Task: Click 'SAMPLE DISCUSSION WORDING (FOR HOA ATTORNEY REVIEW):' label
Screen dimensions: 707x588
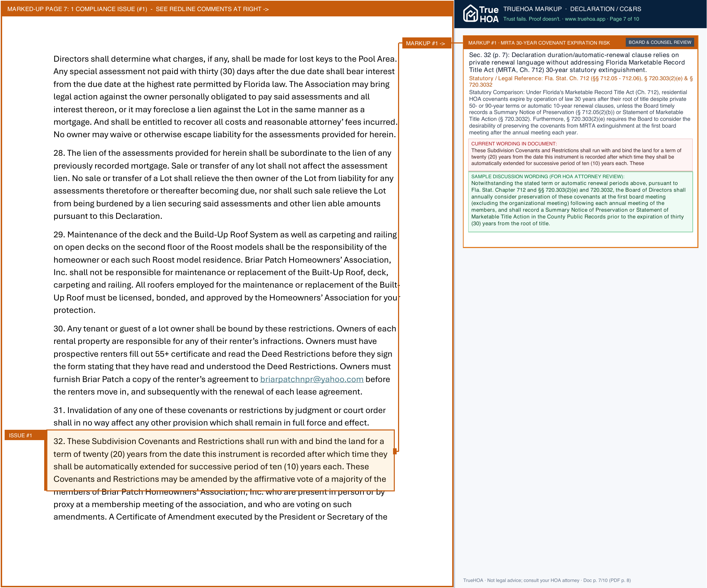Action: (x=548, y=176)
